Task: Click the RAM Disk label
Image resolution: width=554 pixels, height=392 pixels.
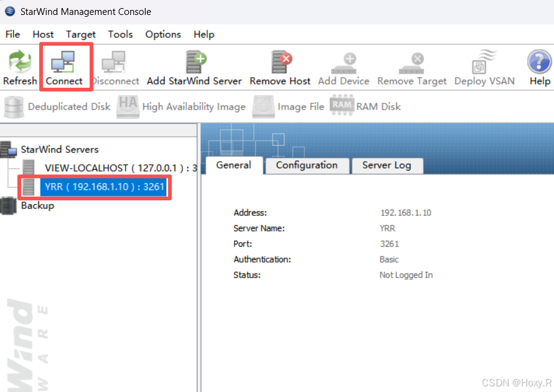Action: (378, 106)
